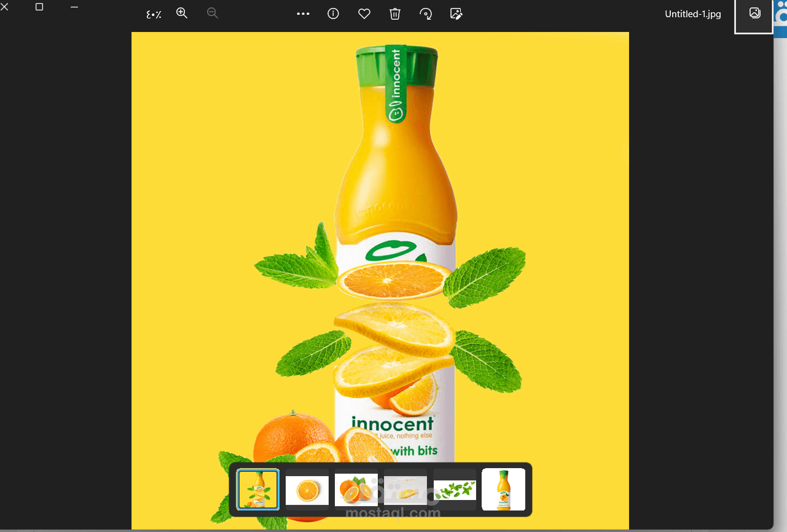The width and height of the screenshot is (787, 532).
Task: Select the highlighted bottle composite thumbnail
Action: (258, 490)
